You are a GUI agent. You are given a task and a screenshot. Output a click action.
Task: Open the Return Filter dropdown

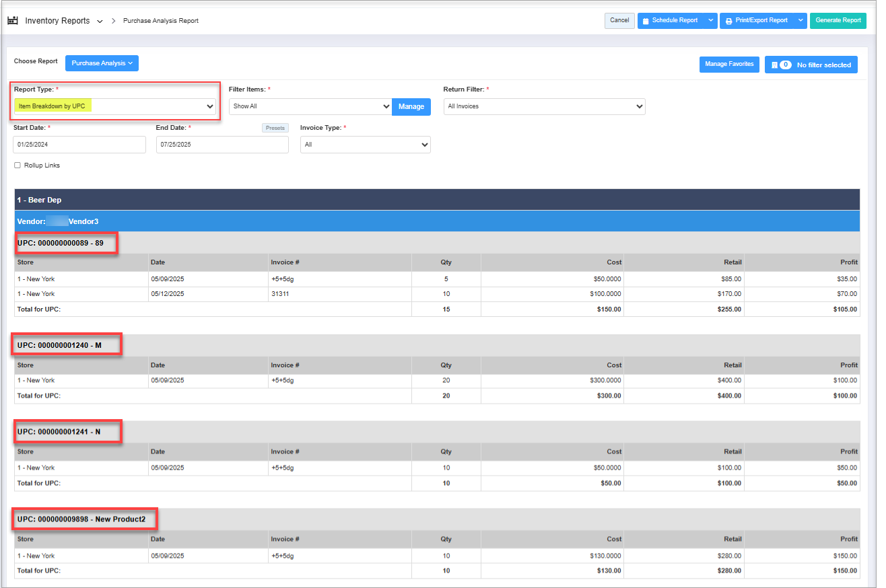click(544, 106)
